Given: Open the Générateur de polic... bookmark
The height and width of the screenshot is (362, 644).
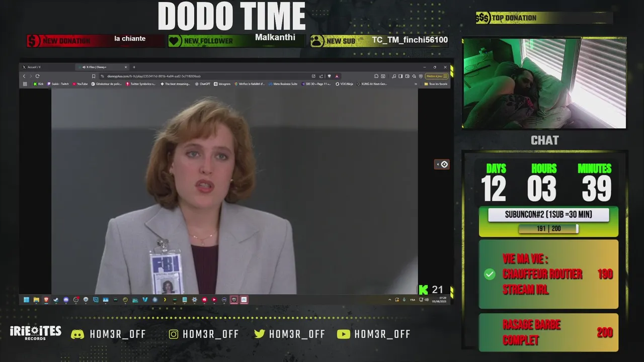Looking at the screenshot, I should (107, 84).
